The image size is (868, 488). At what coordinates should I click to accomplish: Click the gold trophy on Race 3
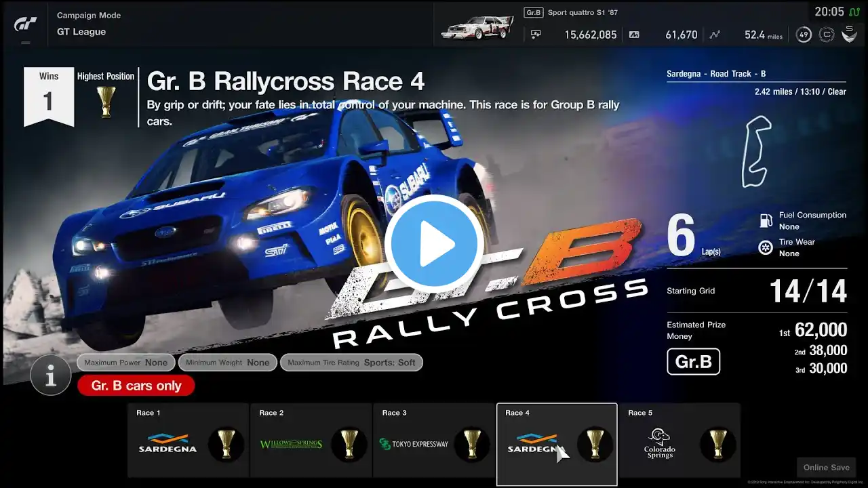[x=472, y=445]
